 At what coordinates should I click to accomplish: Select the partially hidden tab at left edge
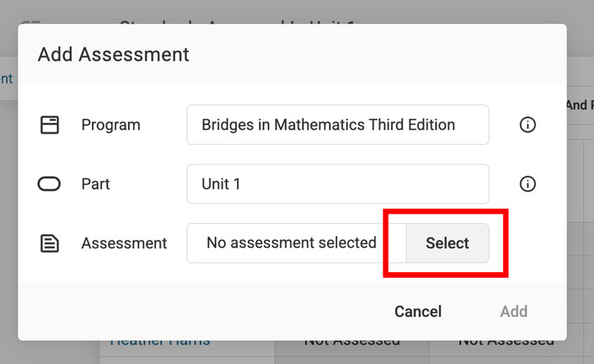point(6,78)
